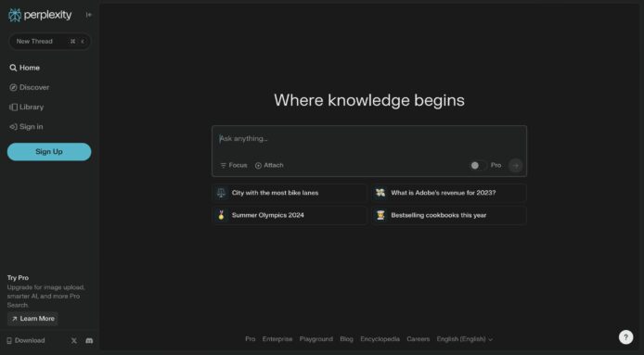Open the Careers footer link
The width and height of the screenshot is (644, 355).
coord(419,339)
